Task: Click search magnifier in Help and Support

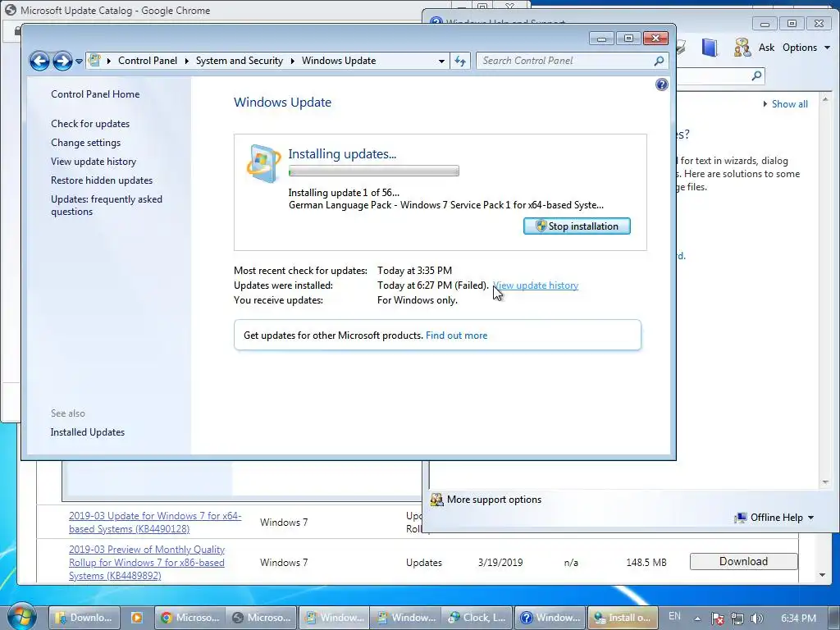Action: [x=756, y=75]
